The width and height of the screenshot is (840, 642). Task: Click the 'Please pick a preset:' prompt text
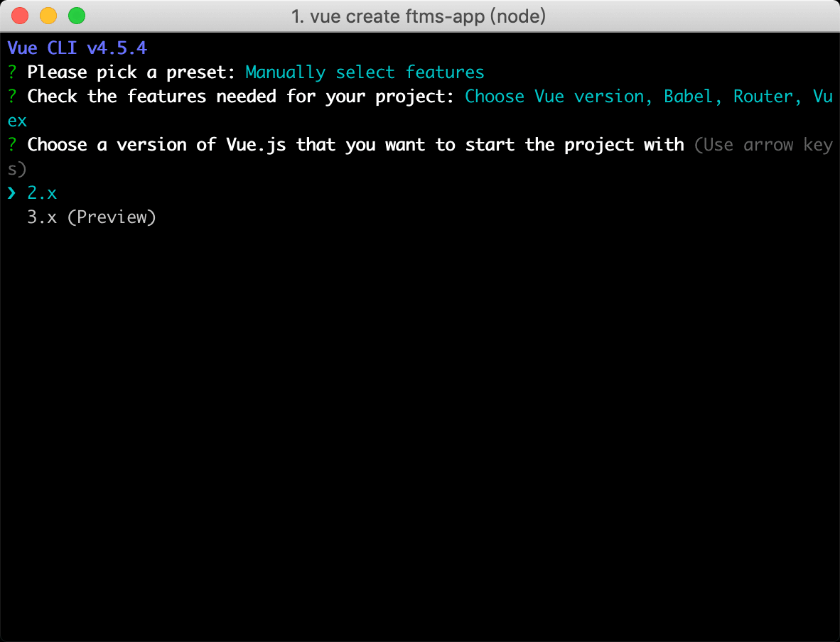131,72
